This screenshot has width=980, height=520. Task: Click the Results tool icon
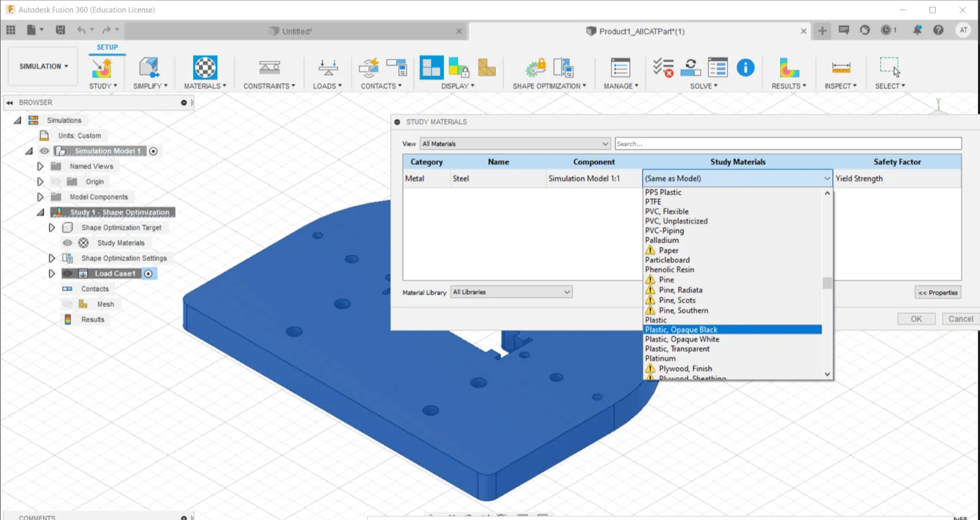pyautogui.click(x=789, y=67)
